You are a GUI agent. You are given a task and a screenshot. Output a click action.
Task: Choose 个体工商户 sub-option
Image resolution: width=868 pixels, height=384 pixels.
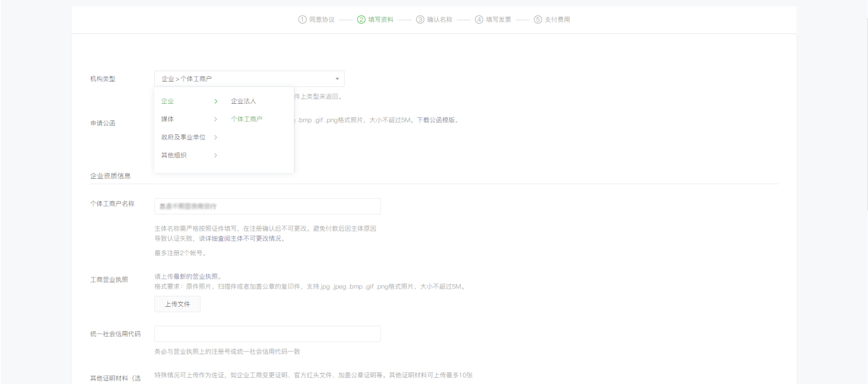[x=247, y=119]
